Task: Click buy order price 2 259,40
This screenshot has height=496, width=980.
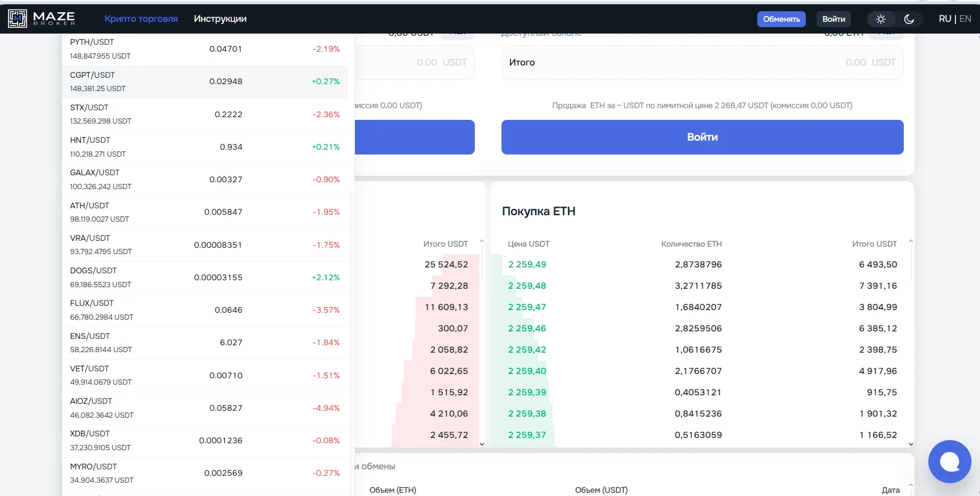Action: 527,371
